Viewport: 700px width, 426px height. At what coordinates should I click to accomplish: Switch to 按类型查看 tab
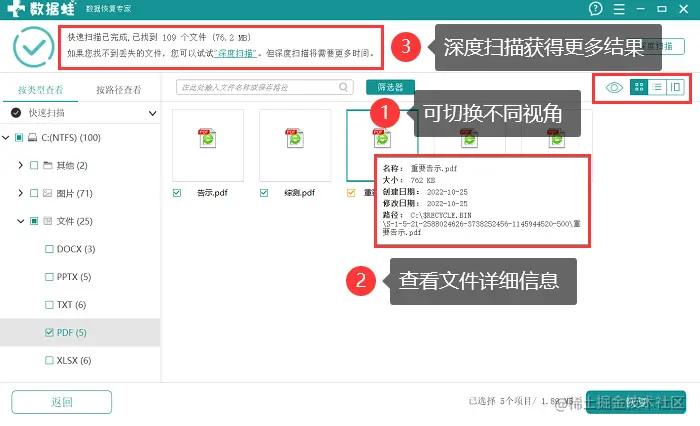(41, 90)
